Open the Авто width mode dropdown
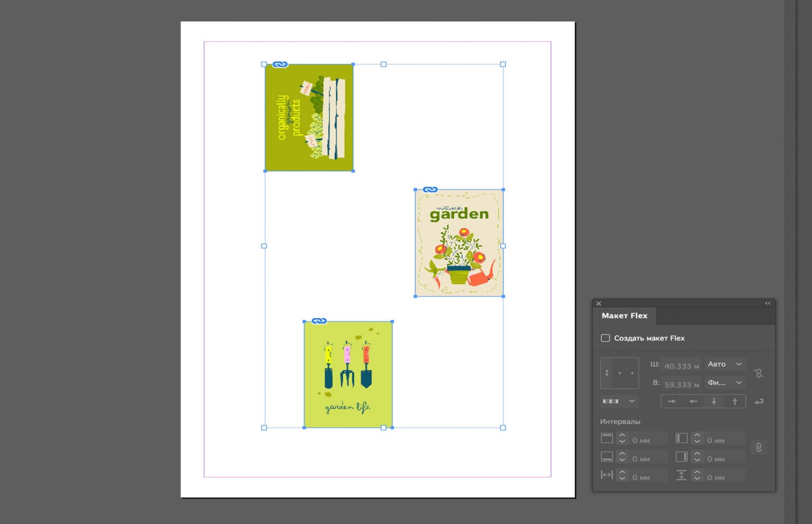The width and height of the screenshot is (812, 524). point(725,364)
